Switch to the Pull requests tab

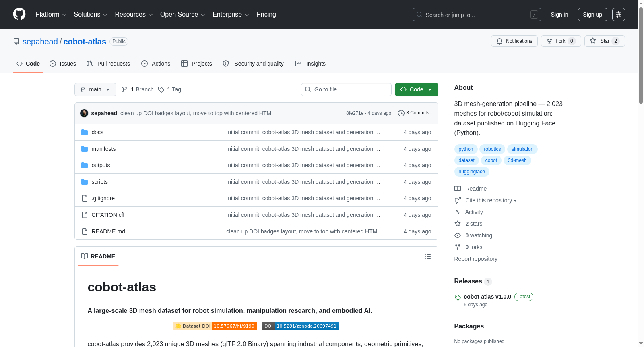pyautogui.click(x=108, y=64)
